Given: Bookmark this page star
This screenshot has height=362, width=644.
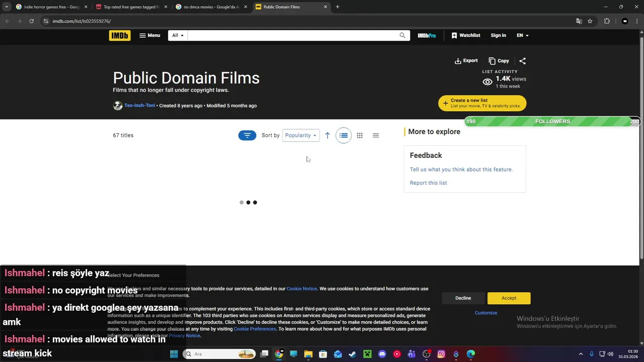Looking at the screenshot, I should point(590,21).
